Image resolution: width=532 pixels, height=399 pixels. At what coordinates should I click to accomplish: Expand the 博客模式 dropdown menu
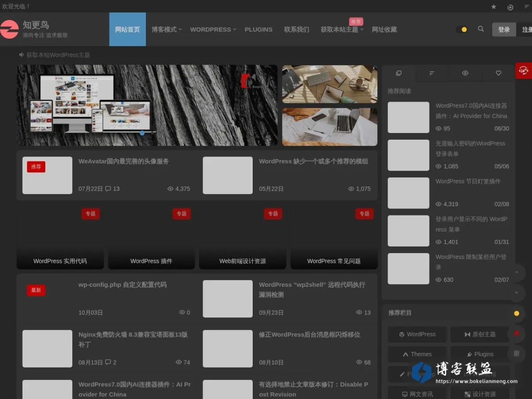pyautogui.click(x=167, y=29)
